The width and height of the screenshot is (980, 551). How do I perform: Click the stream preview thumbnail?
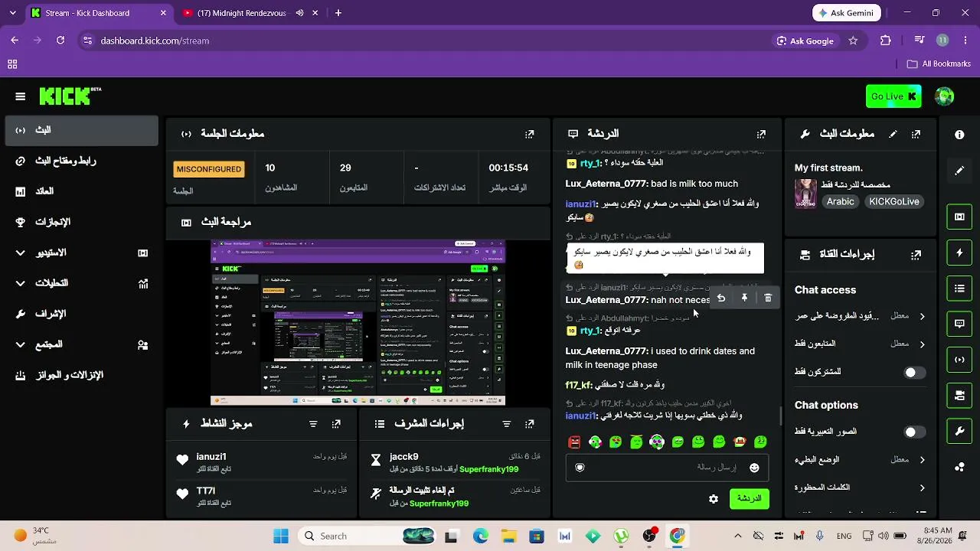[358, 323]
